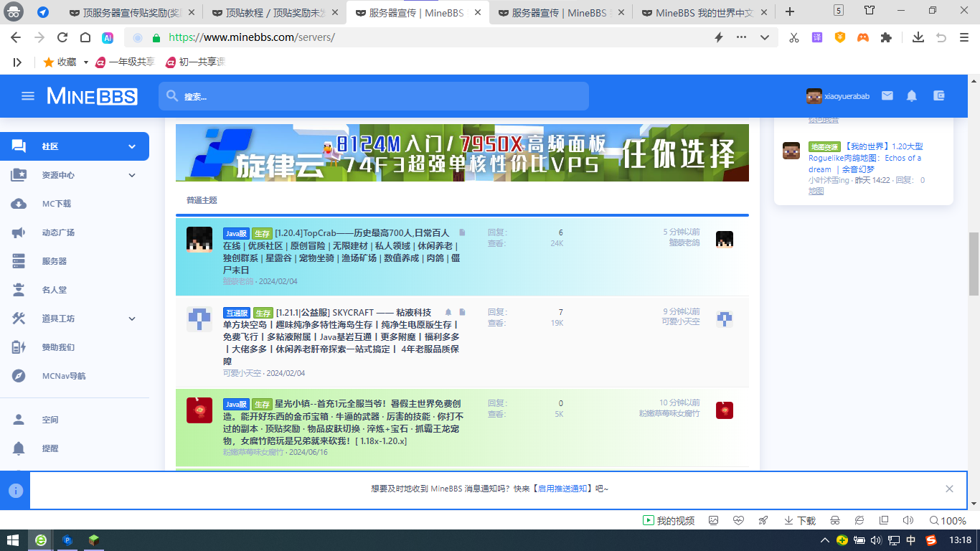Open the scissors screenshot tool
Image resolution: width=980 pixels, height=551 pixels.
click(793, 37)
